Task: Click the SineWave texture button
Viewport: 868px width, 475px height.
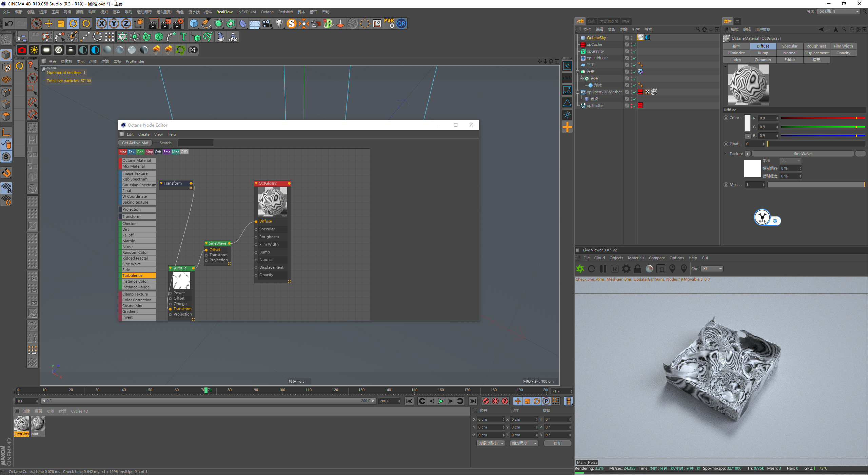Action: tap(802, 154)
